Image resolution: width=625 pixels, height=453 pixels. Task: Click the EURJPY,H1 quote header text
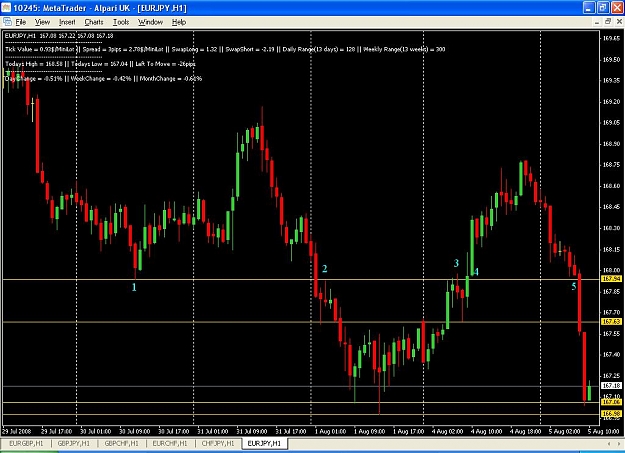tap(59, 35)
